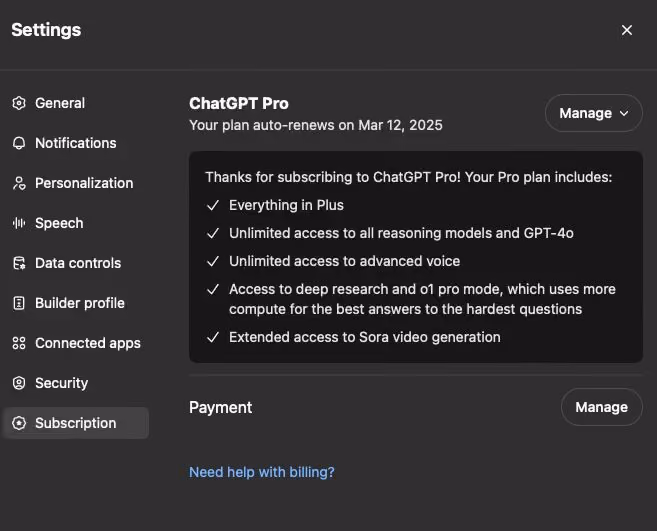Click the Data controls database icon
The height and width of the screenshot is (531, 657).
19,263
